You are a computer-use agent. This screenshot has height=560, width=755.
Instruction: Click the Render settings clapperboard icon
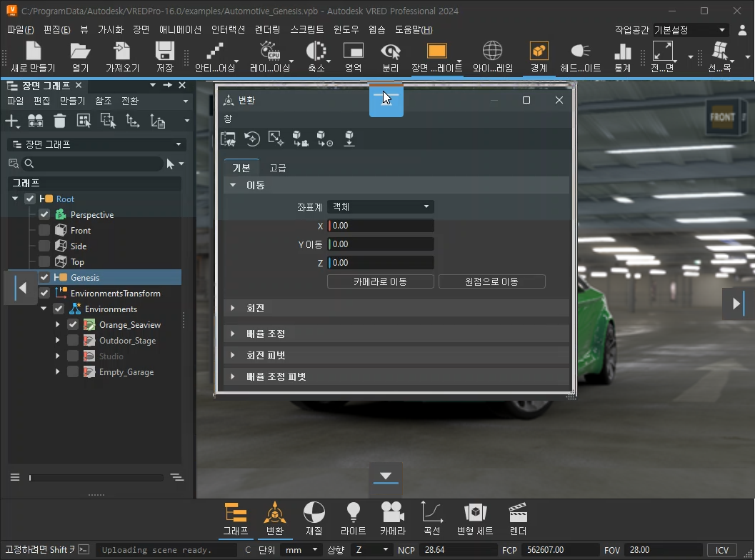517,519
